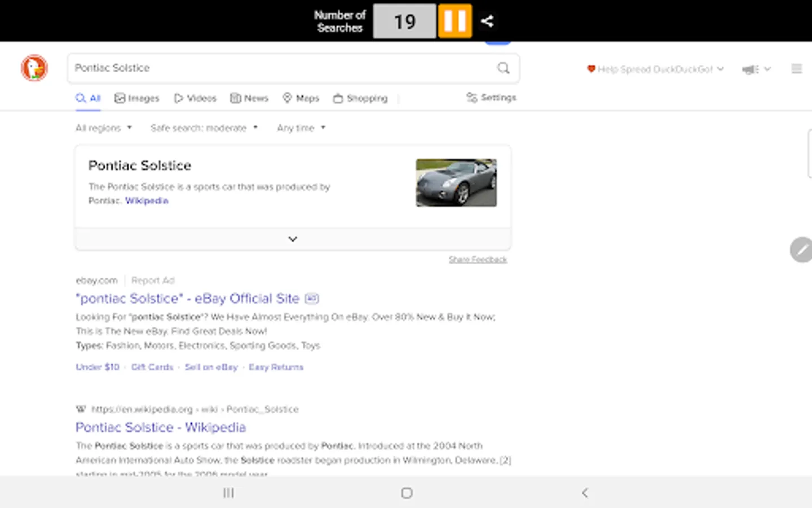This screenshot has width=812, height=508.
Task: Tap the Android home button
Action: point(407,493)
